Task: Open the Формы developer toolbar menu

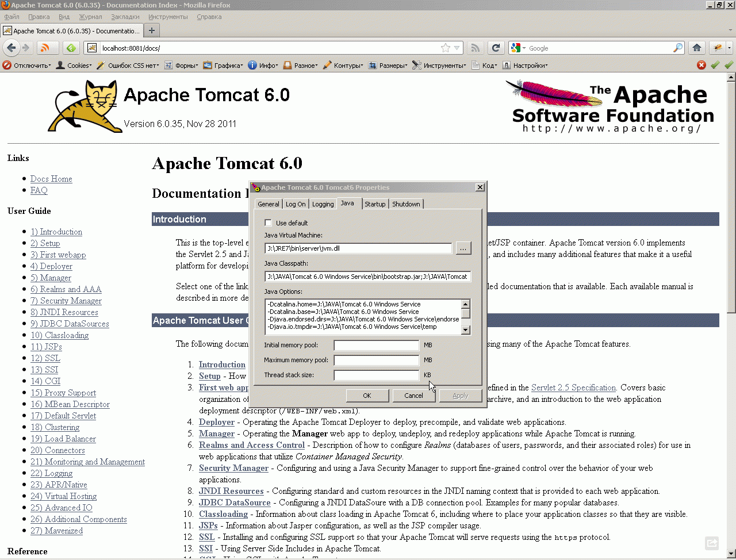Action: 182,66
